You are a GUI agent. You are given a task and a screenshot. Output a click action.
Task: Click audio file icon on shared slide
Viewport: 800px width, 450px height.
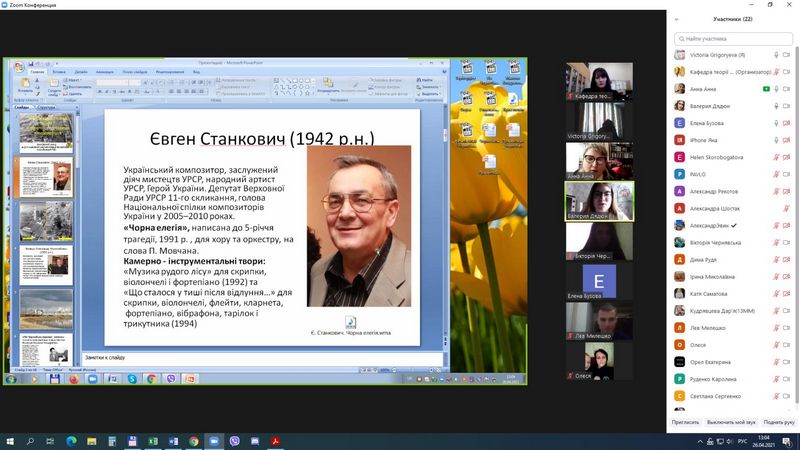click(x=351, y=322)
